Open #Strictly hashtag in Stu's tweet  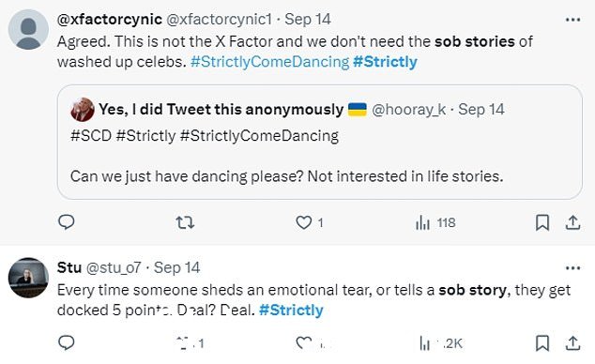tap(291, 311)
